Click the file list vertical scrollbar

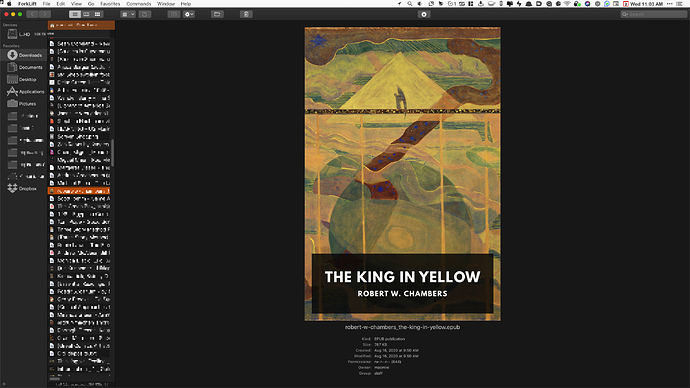(113, 153)
